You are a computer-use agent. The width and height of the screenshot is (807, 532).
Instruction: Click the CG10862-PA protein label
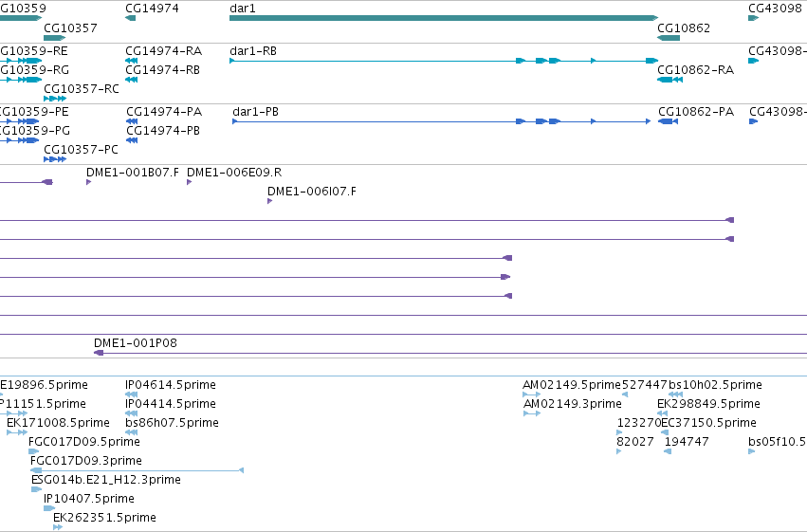696,112
